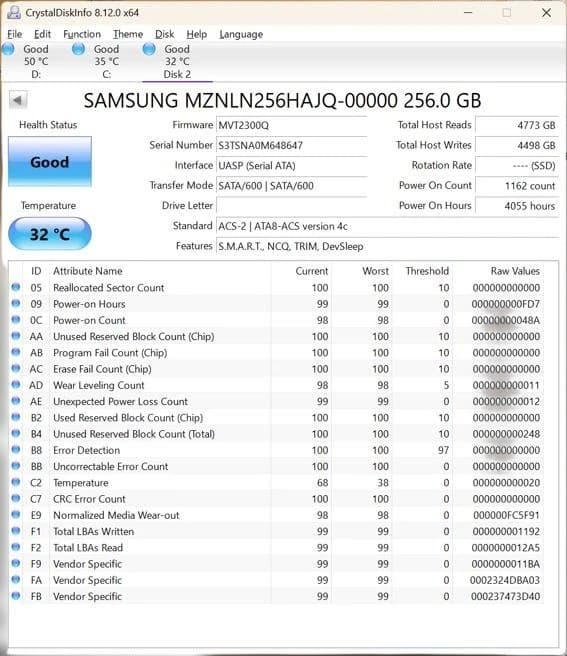
Task: Click status icon for attribute FB row
Action: pos(15,596)
